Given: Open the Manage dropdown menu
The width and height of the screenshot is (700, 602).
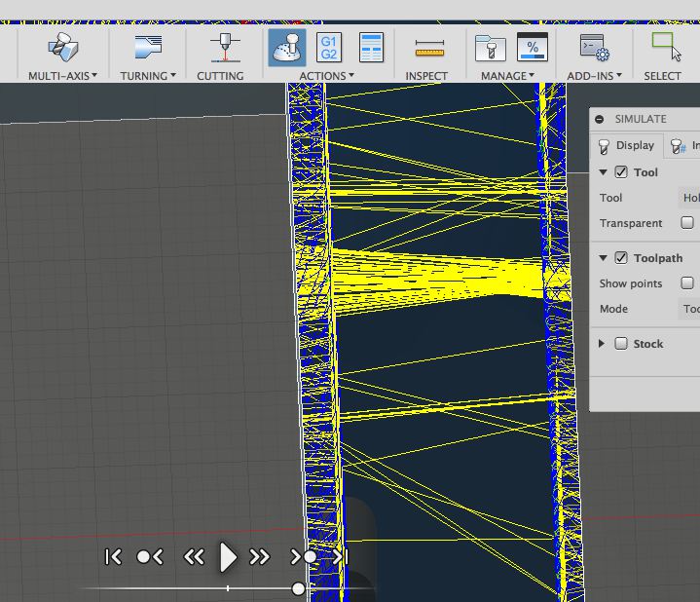Looking at the screenshot, I should tap(507, 76).
